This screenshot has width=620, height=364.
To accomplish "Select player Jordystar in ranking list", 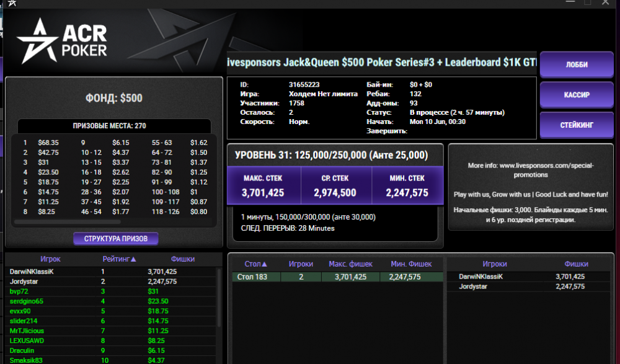I will pyautogui.click(x=24, y=282).
